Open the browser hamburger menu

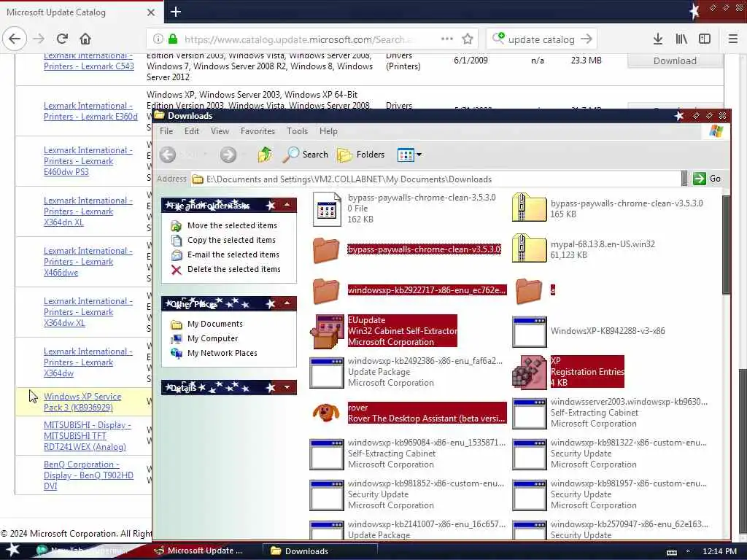coord(732,39)
